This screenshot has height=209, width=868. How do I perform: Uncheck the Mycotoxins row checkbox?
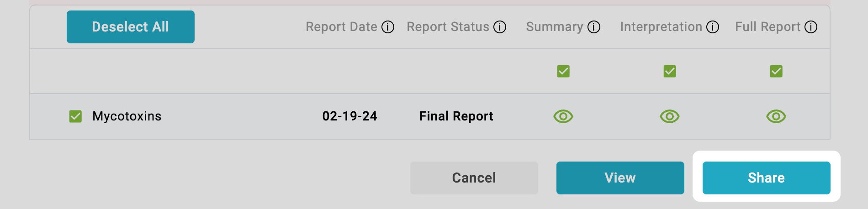(x=75, y=116)
